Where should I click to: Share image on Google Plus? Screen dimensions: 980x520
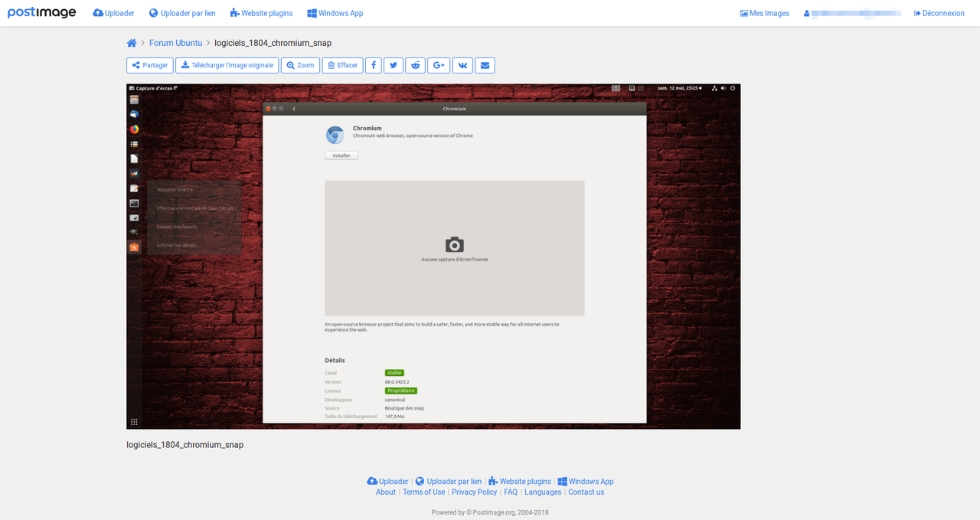click(439, 65)
